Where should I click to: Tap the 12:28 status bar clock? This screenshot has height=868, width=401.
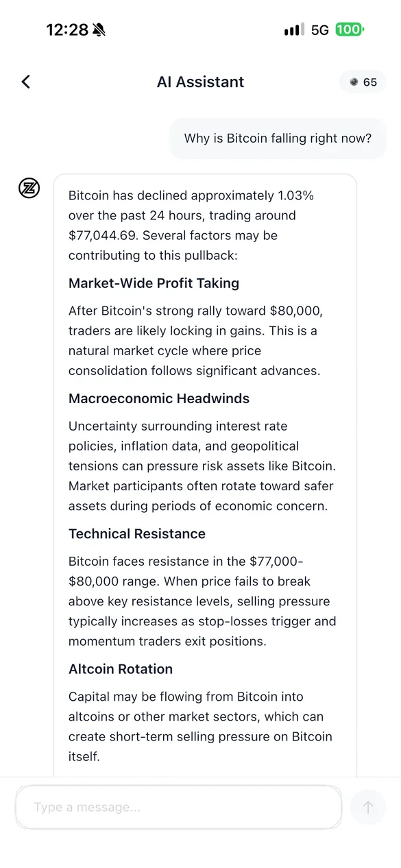tap(67, 29)
